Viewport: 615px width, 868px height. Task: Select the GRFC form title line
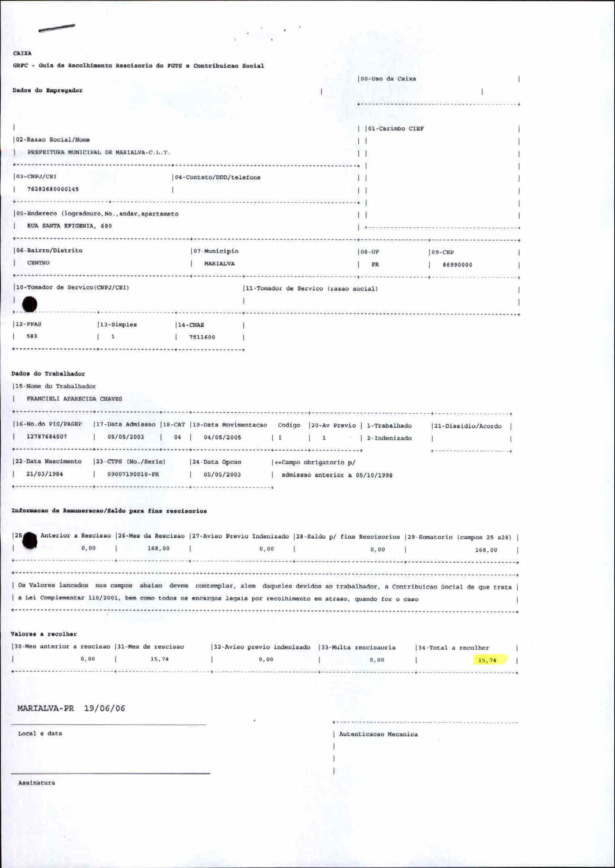pos(139,66)
